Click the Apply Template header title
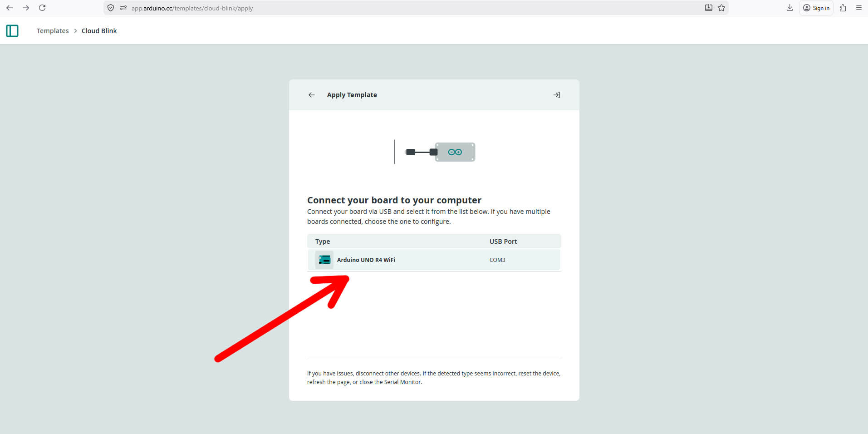The width and height of the screenshot is (868, 434). [x=352, y=95]
